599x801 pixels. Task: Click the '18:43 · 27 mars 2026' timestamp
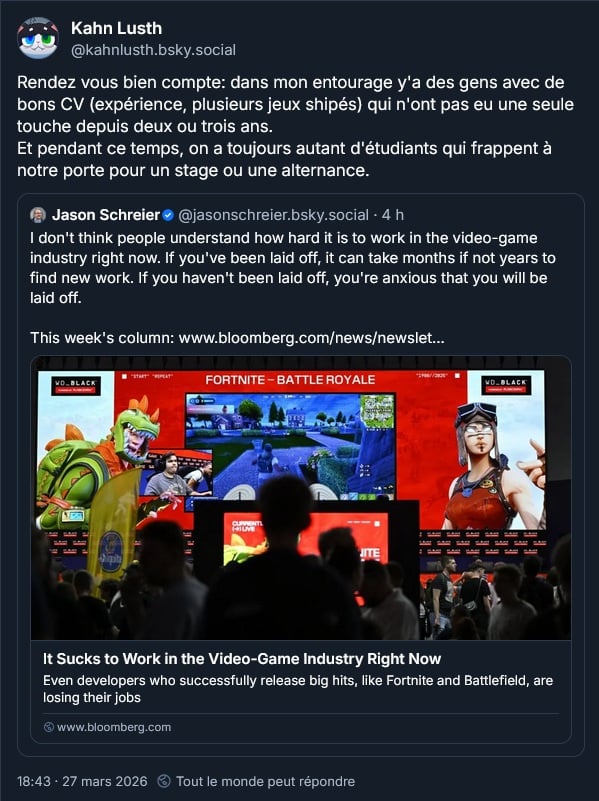pos(82,781)
